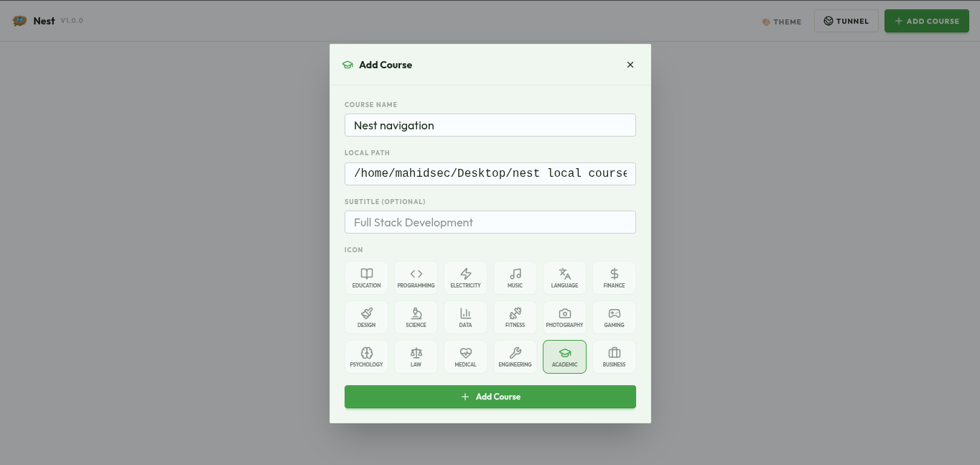This screenshot has height=465, width=980.
Task: Open the Tunnel button
Action: click(846, 21)
